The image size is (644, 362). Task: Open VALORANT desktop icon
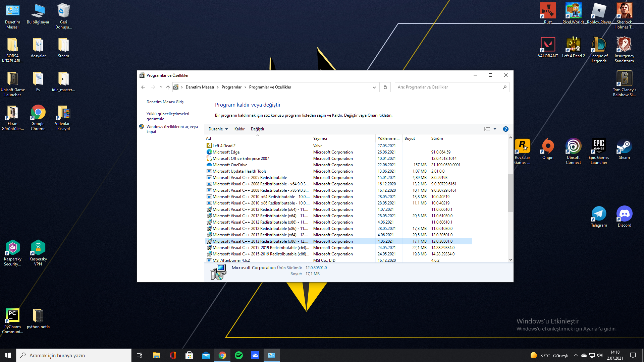(548, 47)
